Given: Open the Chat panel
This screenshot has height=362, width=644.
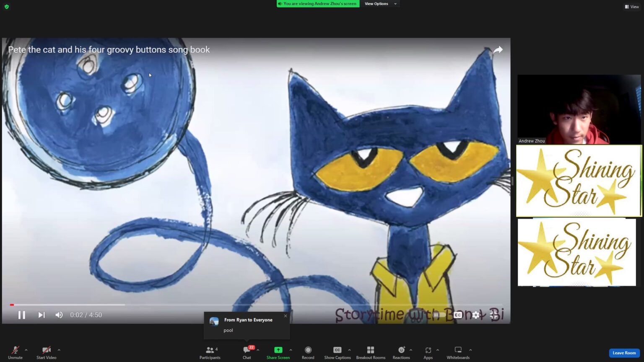Looking at the screenshot, I should [x=247, y=352].
